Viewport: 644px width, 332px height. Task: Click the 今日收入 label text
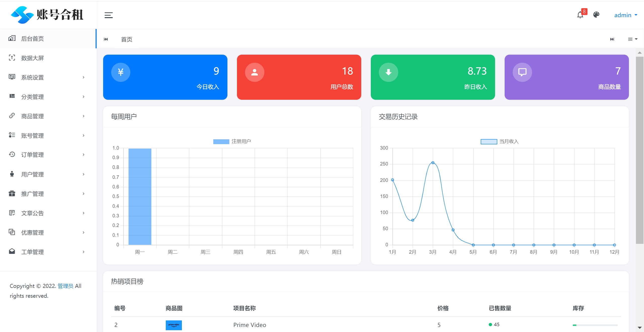[x=208, y=87]
